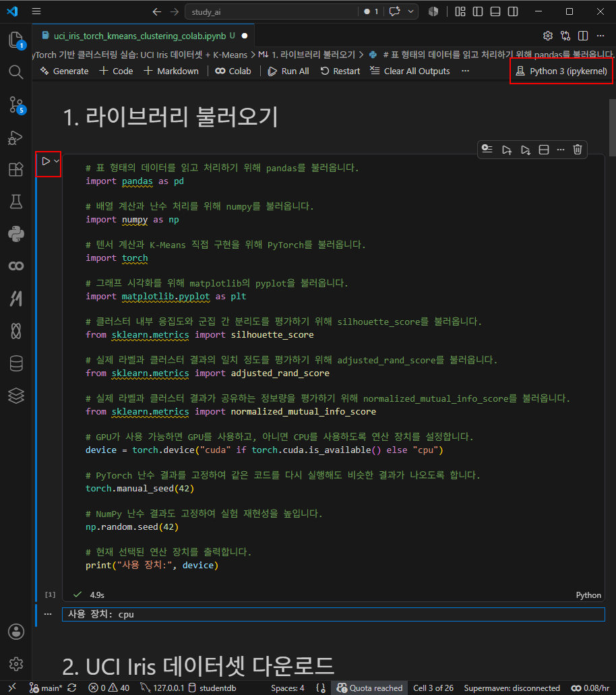Split the cell using cell toolbar icon
This screenshot has height=695, width=616.
[x=544, y=150]
